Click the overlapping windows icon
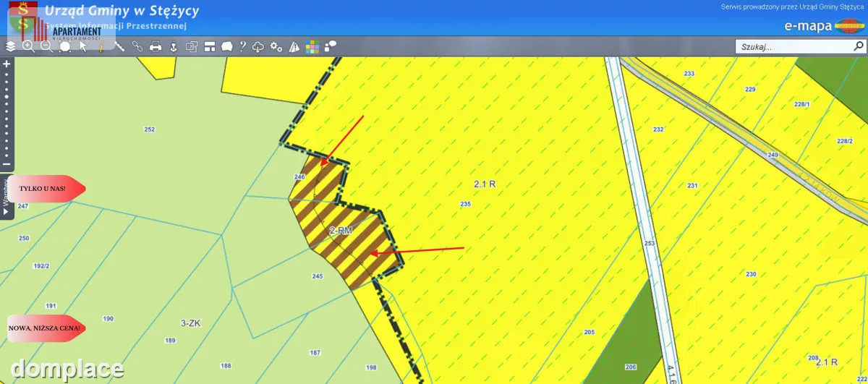Screen dimensions: 868x384 pyautogui.click(x=192, y=46)
